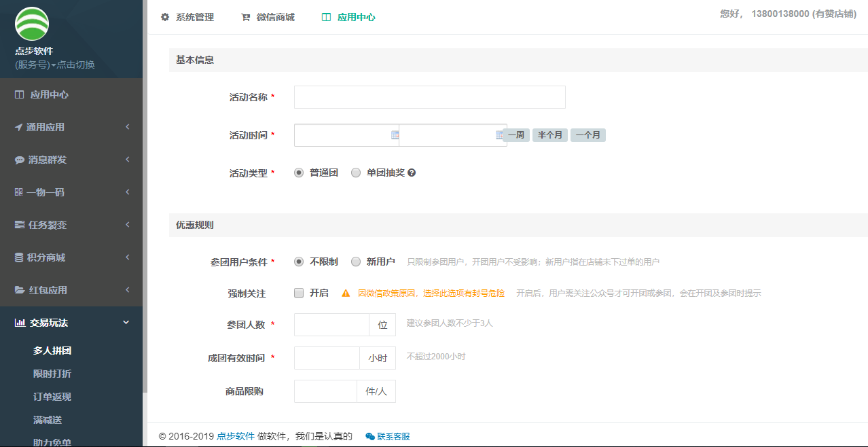This screenshot has height=447, width=868.
Task: Click the 联系客服 chat icon
Action: point(369,437)
